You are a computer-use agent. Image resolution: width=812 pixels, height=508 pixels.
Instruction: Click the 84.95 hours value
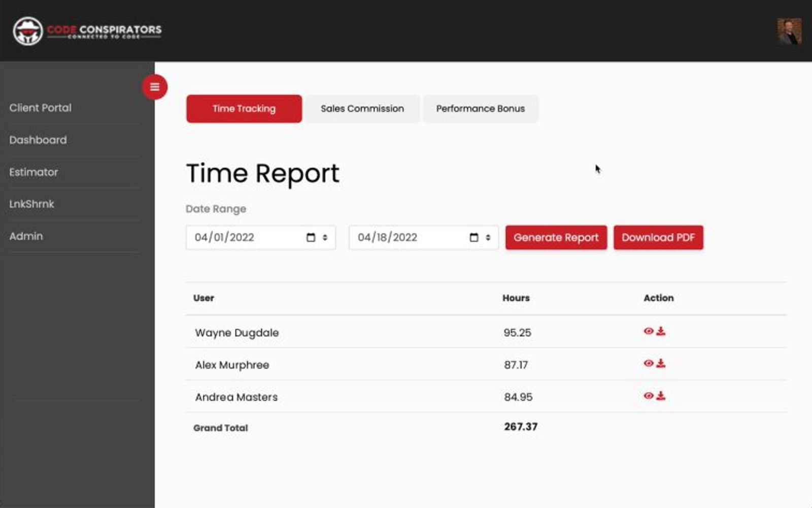coord(518,397)
